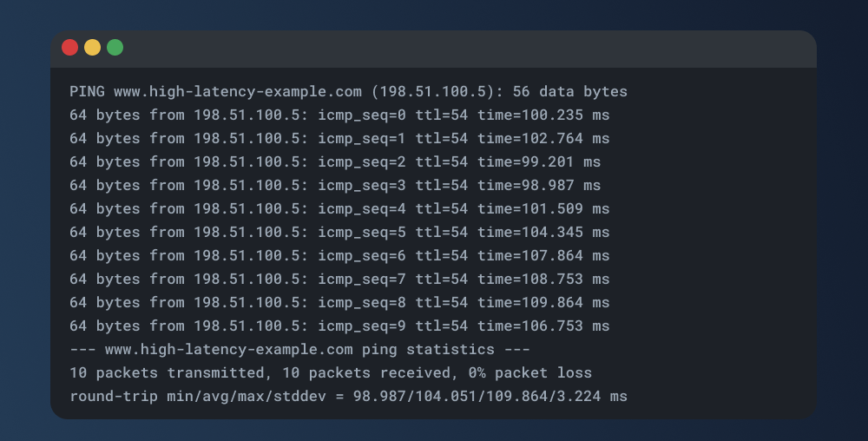Click the red close window button
The width and height of the screenshot is (868, 441).
point(69,48)
